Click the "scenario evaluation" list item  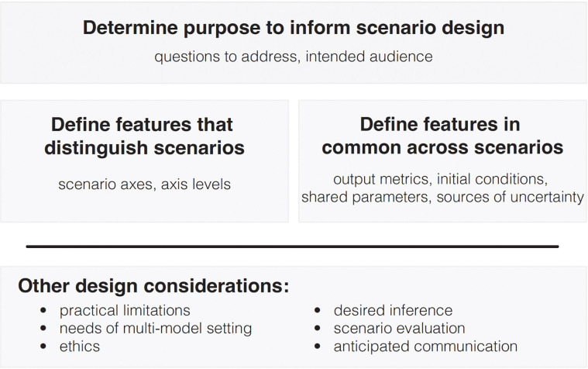399,328
